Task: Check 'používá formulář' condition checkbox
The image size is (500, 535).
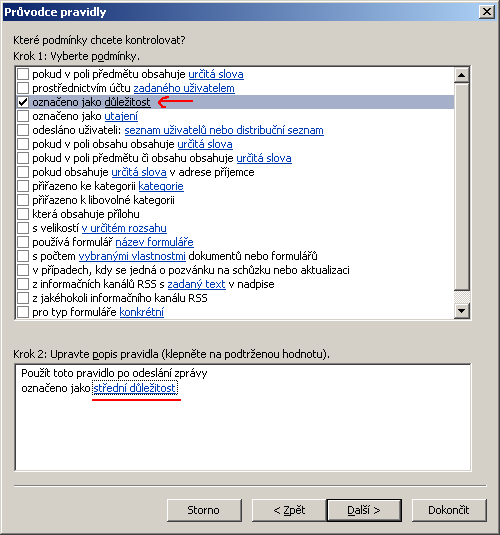Action: [23, 242]
